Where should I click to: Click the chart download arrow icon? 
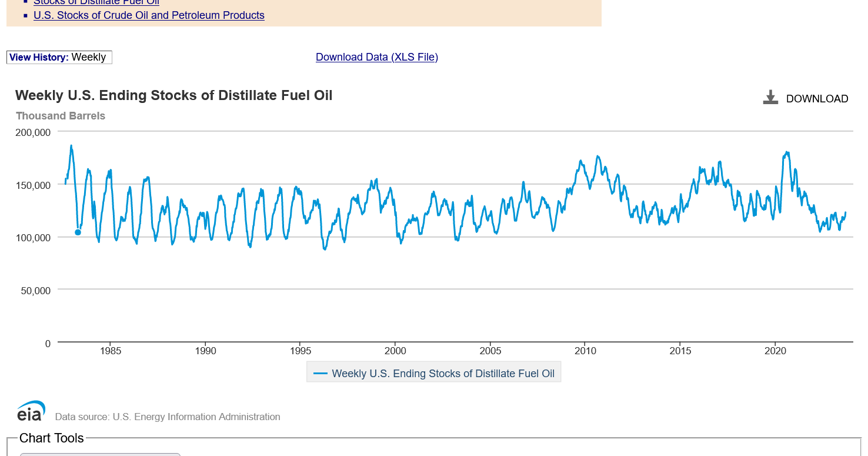(770, 98)
